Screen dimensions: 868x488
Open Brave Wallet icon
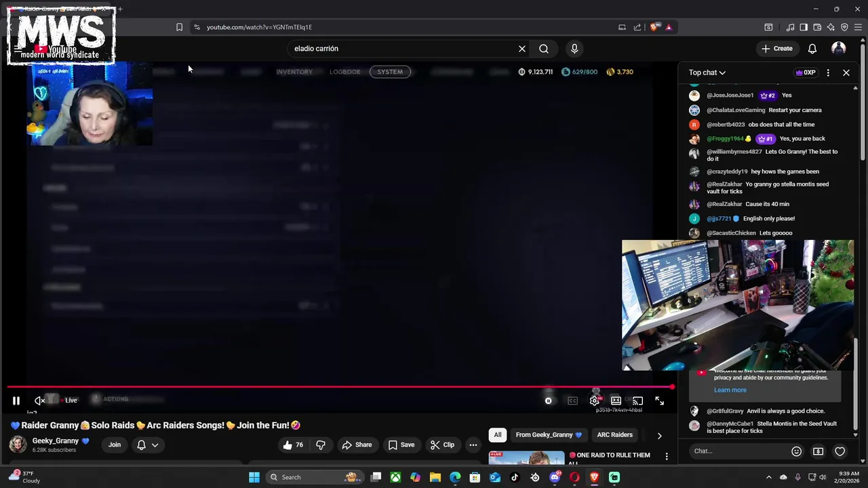[817, 27]
